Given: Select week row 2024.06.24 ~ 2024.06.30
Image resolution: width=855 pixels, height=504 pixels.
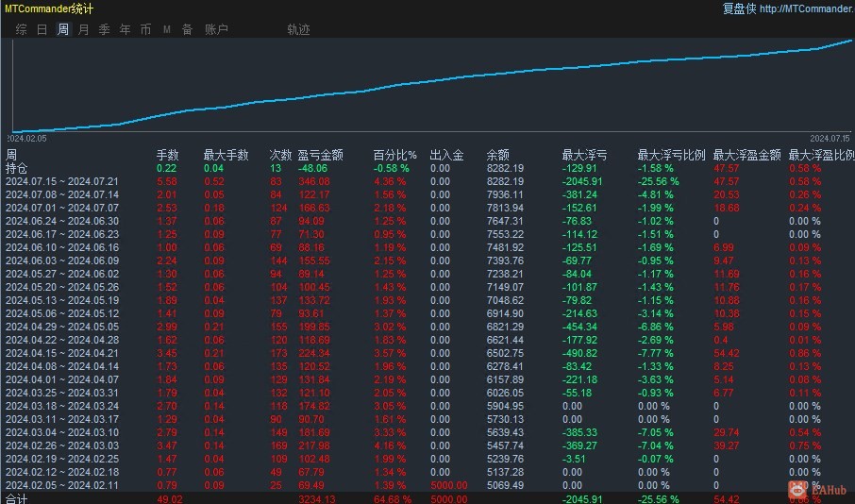Looking at the screenshot, I should click(427, 221).
